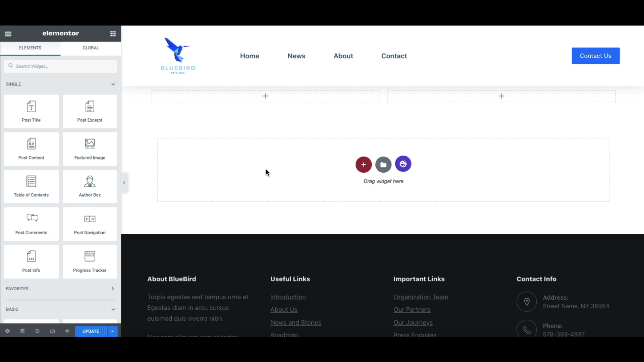
Task: Switch to the ELEMENTS tab
Action: point(30,47)
